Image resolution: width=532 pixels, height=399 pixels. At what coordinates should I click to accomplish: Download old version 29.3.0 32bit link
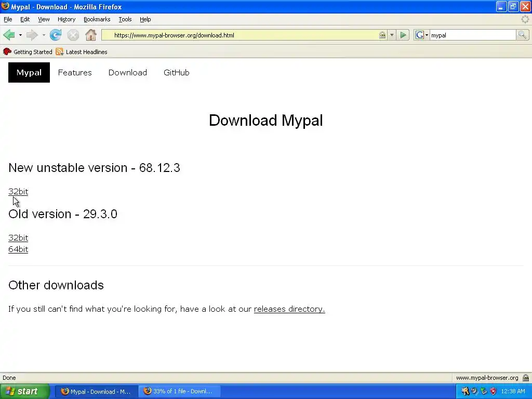(18, 237)
